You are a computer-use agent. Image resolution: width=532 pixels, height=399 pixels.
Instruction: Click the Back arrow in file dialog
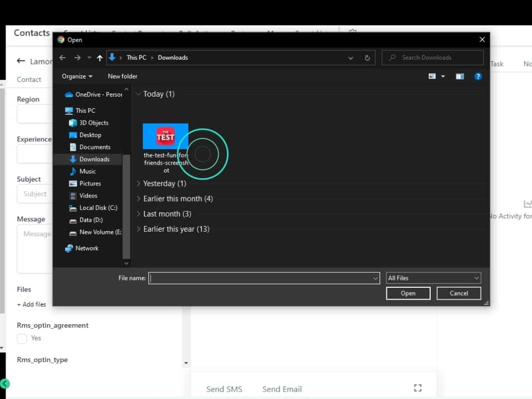(62, 58)
